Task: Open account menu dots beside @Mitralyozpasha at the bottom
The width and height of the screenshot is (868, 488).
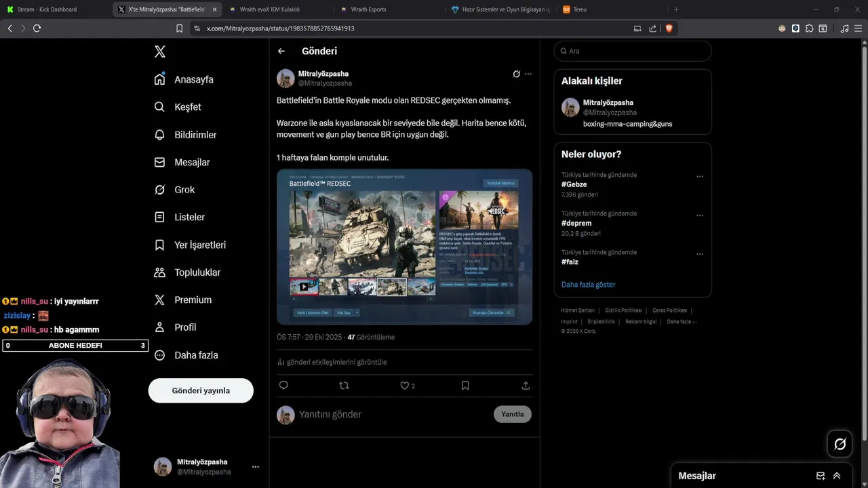Action: (256, 467)
